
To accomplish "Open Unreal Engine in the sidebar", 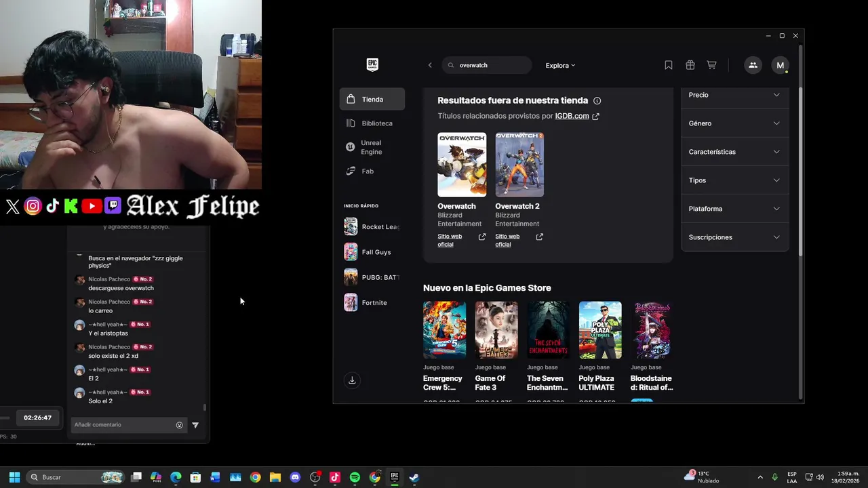I will tap(372, 147).
